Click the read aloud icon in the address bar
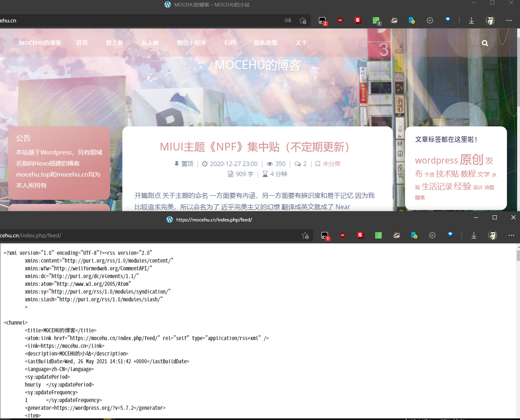 pyautogui.click(x=288, y=20)
